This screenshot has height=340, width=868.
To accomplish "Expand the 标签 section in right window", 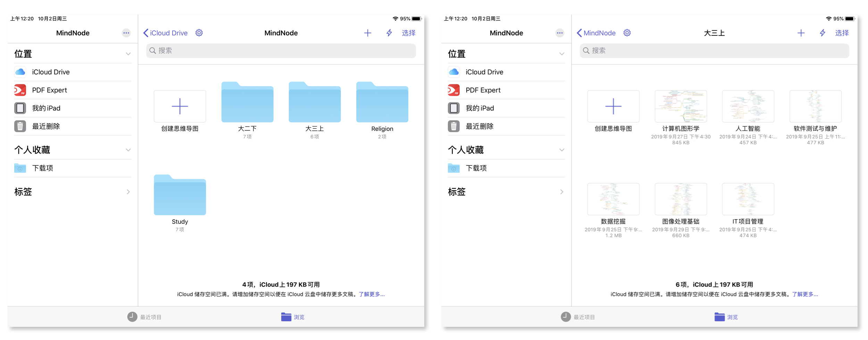I will tap(561, 192).
